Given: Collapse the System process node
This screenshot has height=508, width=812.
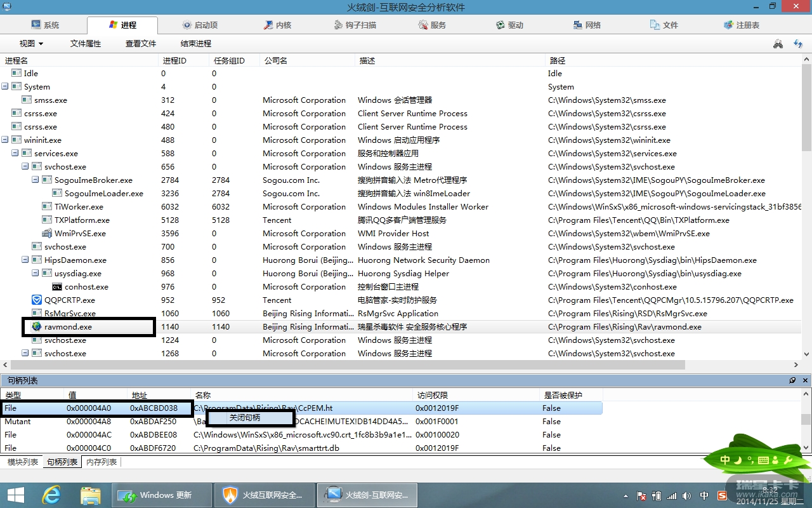Looking at the screenshot, I should [5, 86].
